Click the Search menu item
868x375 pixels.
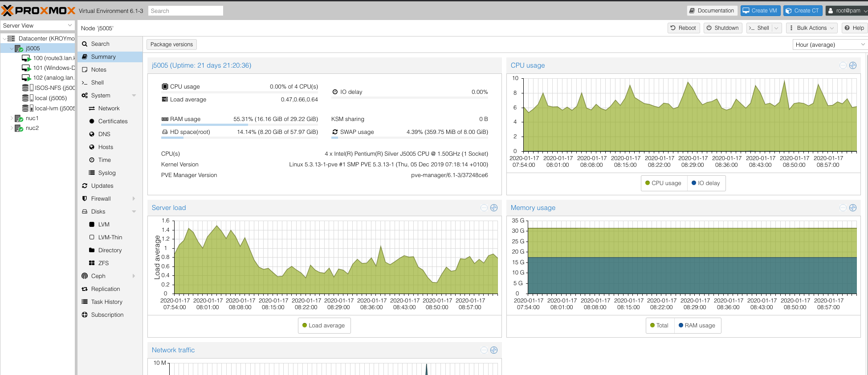[x=110, y=44]
